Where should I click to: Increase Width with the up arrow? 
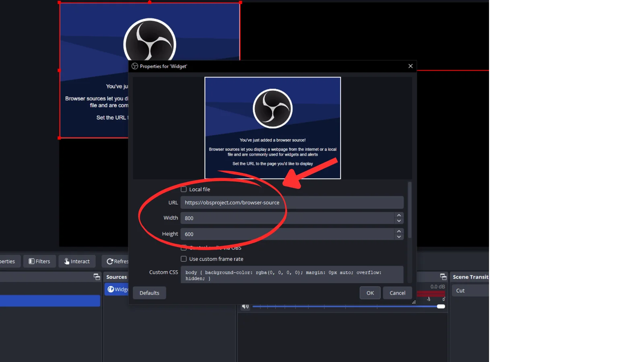tap(399, 215)
